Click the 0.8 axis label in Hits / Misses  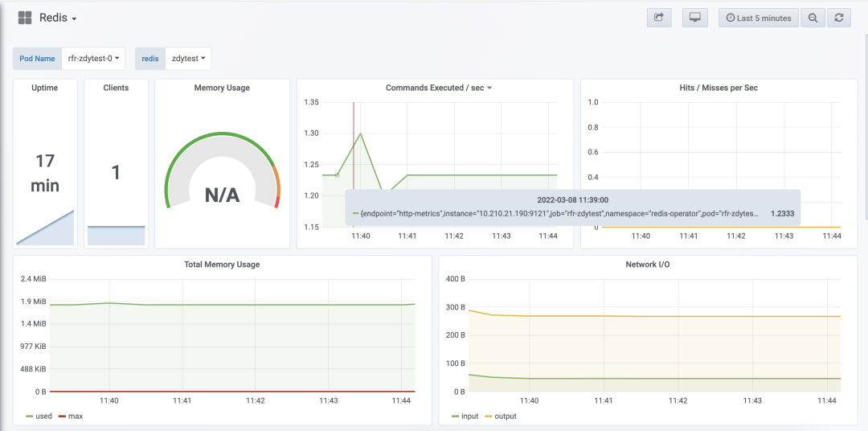pyautogui.click(x=593, y=127)
